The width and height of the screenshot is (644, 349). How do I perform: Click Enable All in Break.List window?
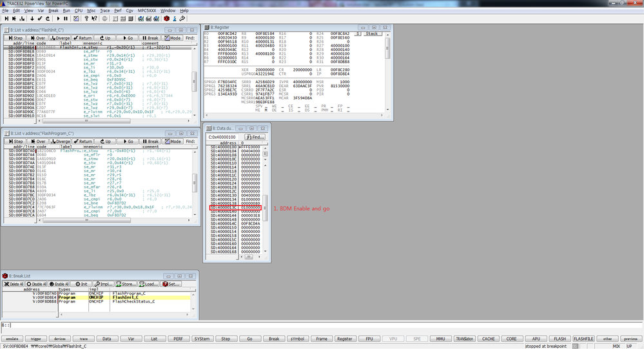59,284
